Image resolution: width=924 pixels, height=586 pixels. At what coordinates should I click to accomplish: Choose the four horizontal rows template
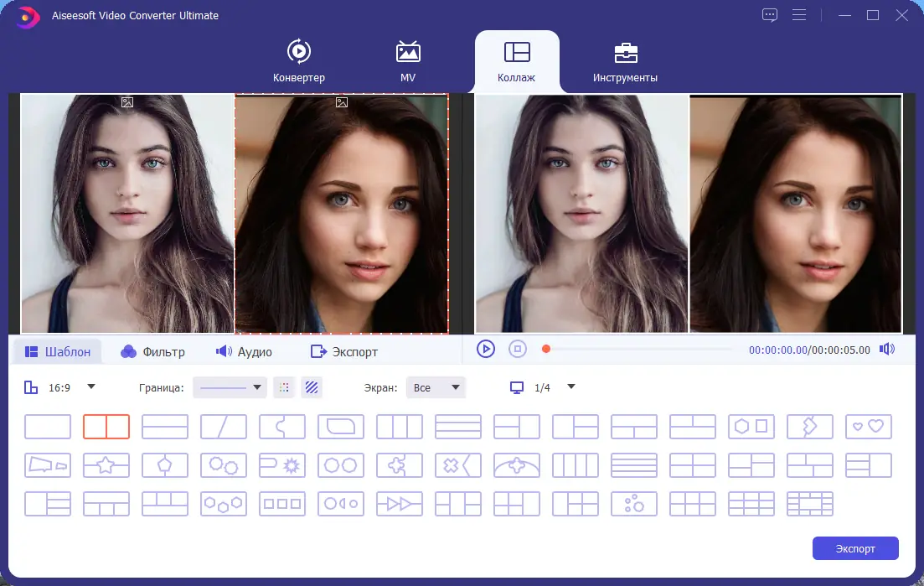pos(634,465)
